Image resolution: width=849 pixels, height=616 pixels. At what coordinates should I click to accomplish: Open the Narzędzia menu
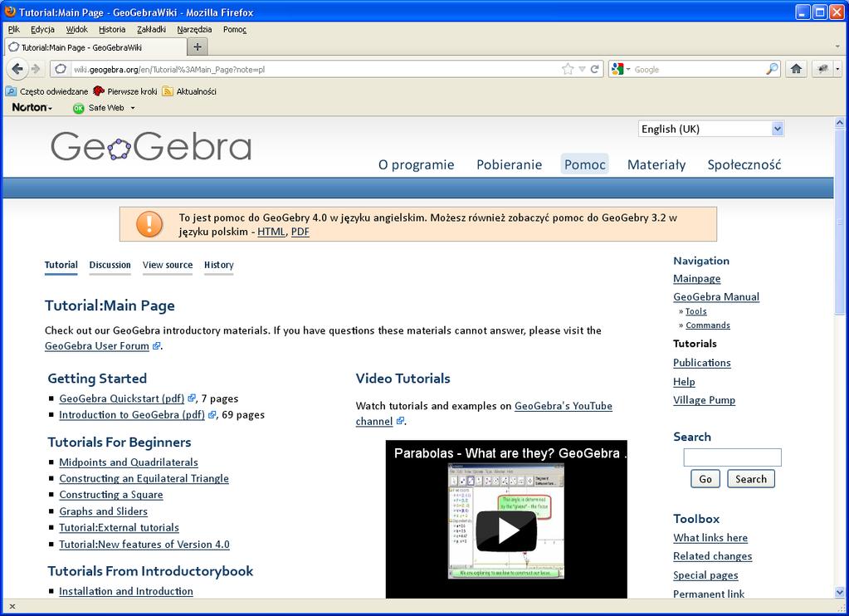click(x=194, y=29)
